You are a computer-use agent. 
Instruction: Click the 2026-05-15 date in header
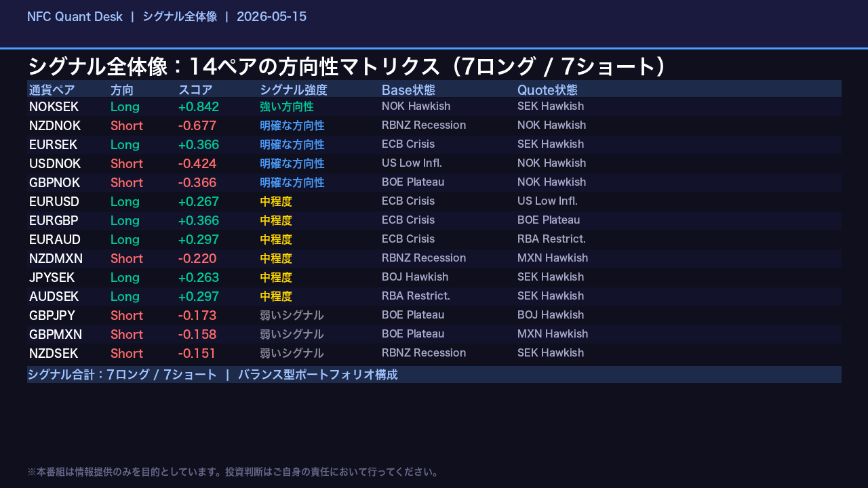(271, 16)
